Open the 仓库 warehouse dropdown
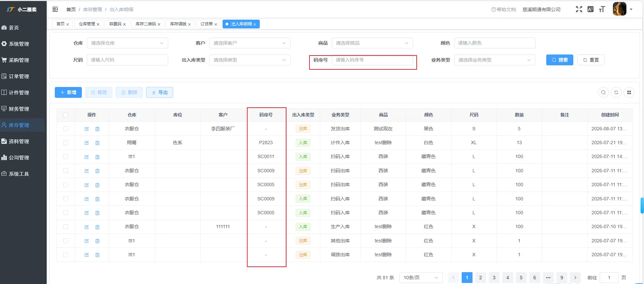The height and width of the screenshot is (284, 644). (x=128, y=43)
